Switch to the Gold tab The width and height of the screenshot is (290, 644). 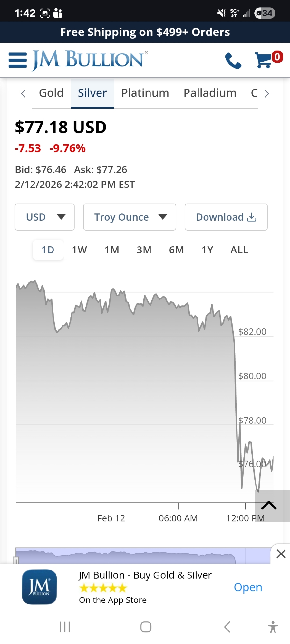click(51, 93)
